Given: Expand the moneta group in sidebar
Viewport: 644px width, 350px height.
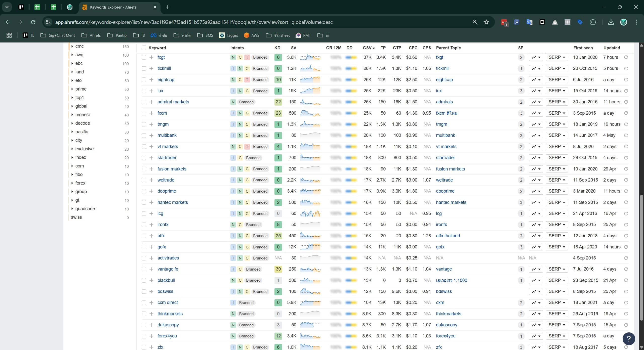Looking at the screenshot, I should pyautogui.click(x=72, y=115).
